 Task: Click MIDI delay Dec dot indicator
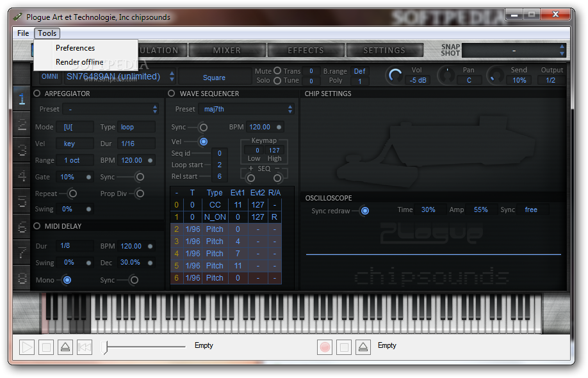(150, 263)
